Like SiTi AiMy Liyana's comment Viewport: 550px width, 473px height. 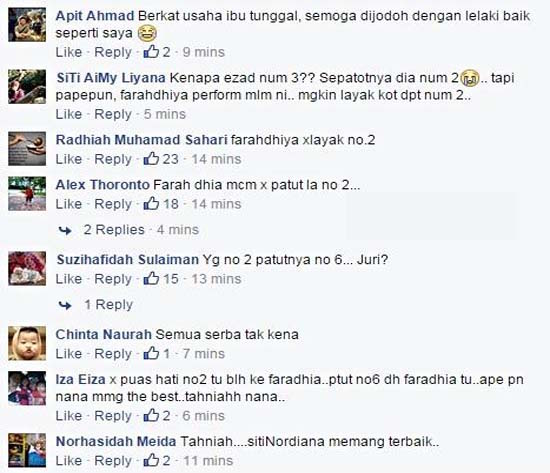point(69,114)
